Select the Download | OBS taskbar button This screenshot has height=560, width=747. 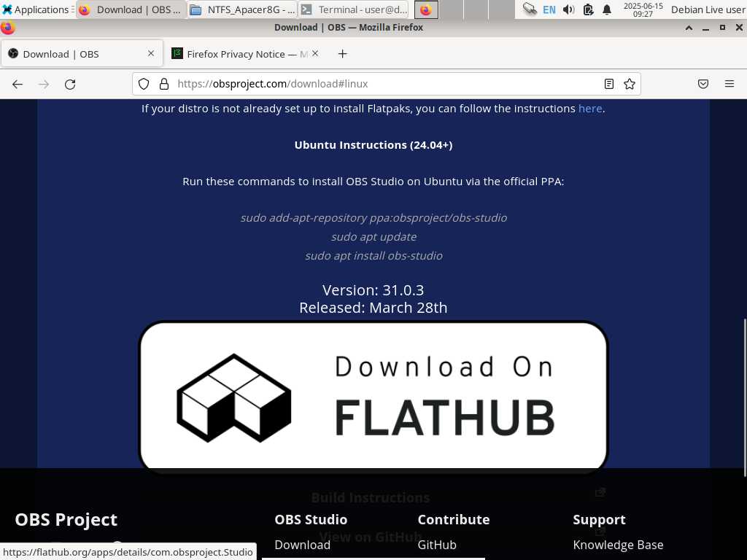click(131, 9)
